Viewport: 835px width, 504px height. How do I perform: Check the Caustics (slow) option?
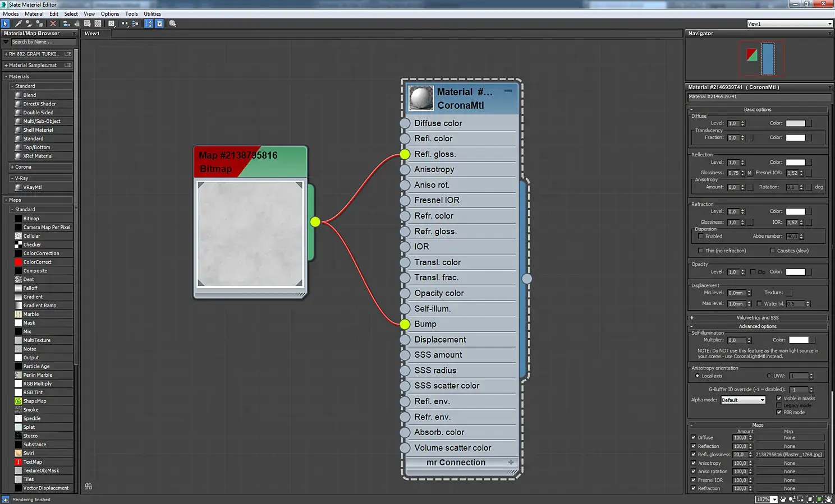(x=772, y=251)
